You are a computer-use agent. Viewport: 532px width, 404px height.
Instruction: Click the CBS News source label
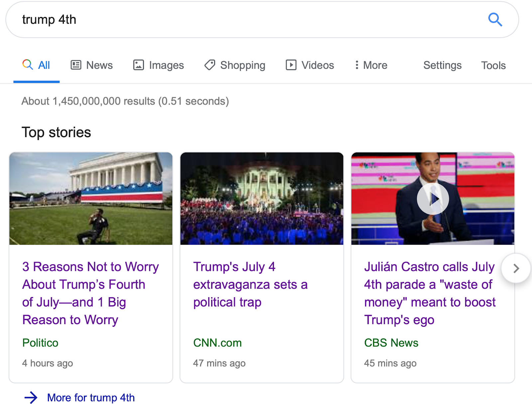coord(391,343)
